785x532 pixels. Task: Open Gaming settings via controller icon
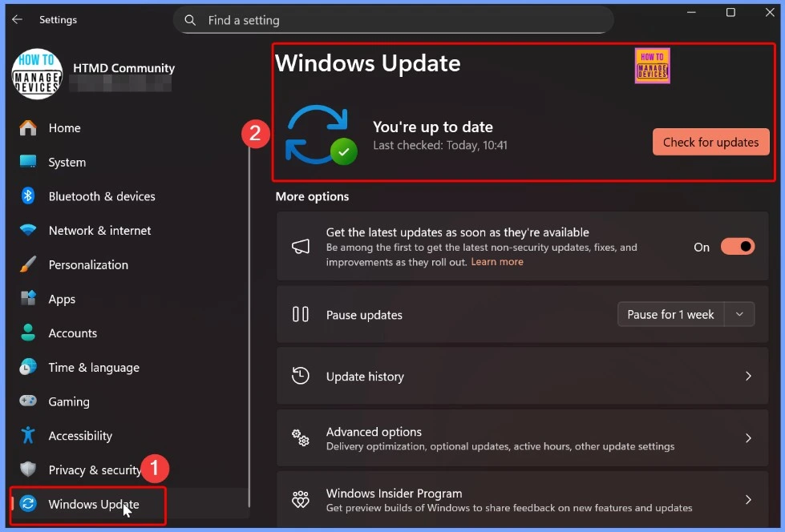[29, 401]
